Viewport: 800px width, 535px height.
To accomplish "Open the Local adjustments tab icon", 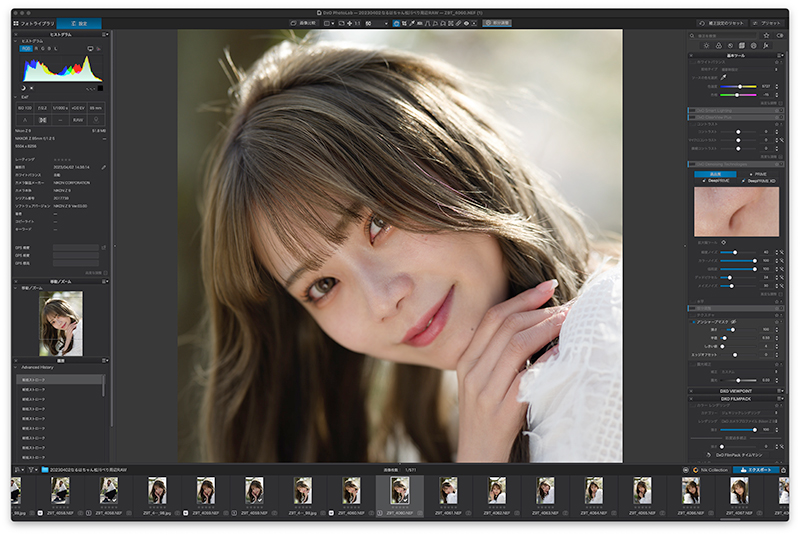I will [x=754, y=45].
